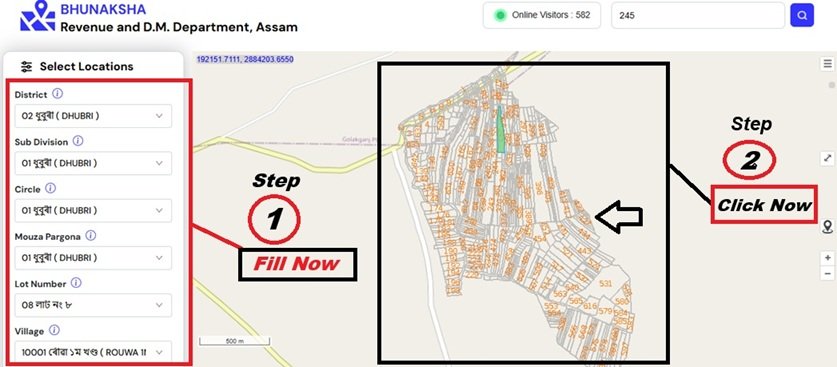Click the info icon beside Sub Division
Screen dimensions: 837x367
78,141
